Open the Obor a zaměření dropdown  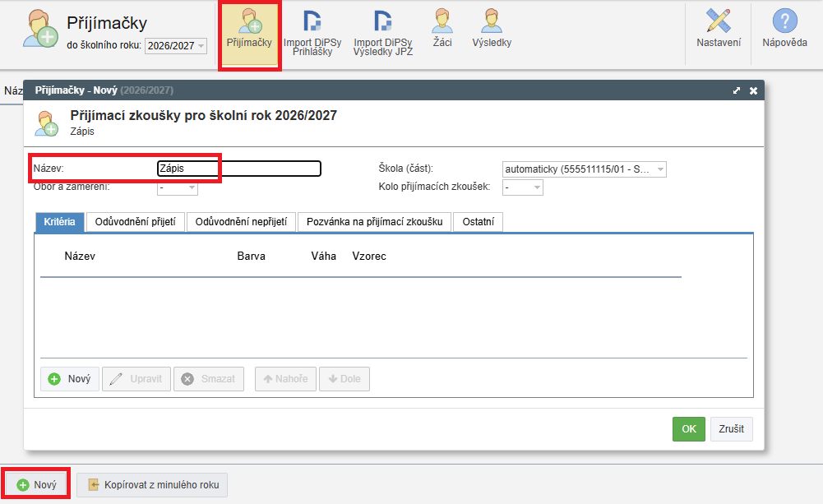(x=178, y=188)
